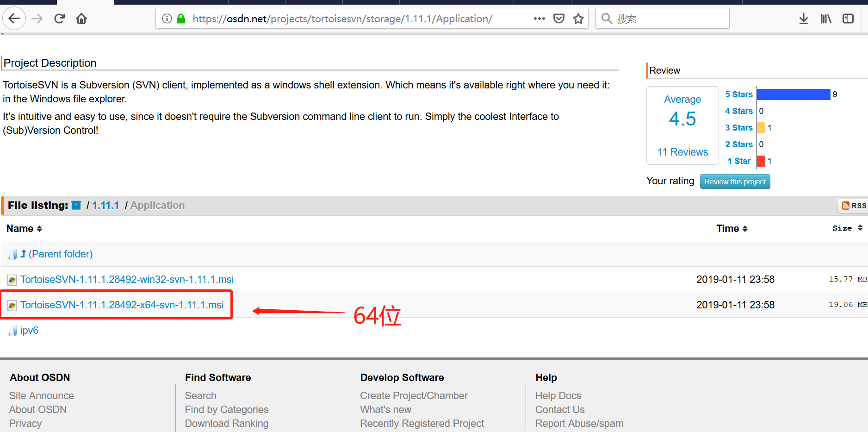Sort the file list by Time
Viewport: 868px width, 432px height.
pos(732,229)
